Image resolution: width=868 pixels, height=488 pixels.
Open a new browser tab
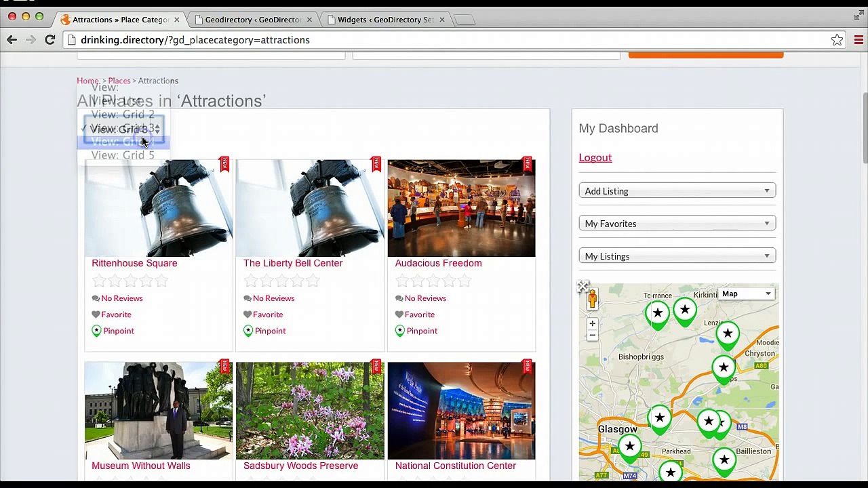[465, 20]
